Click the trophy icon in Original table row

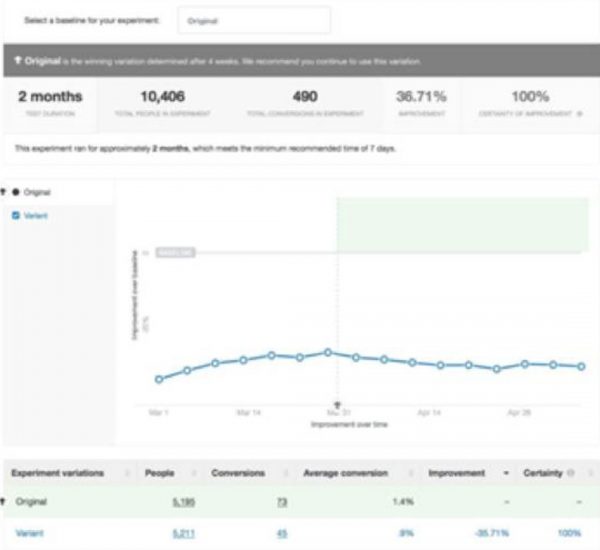point(7,502)
